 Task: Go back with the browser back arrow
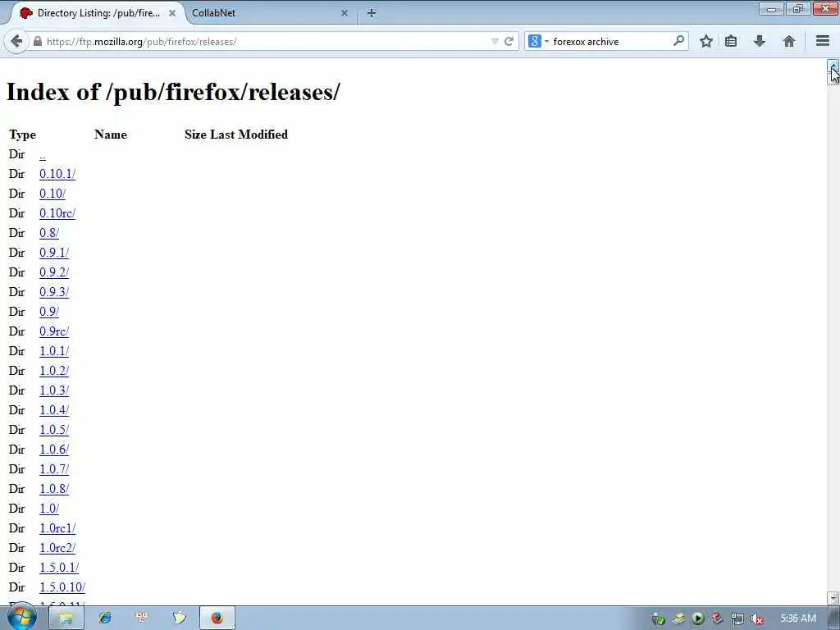point(16,41)
